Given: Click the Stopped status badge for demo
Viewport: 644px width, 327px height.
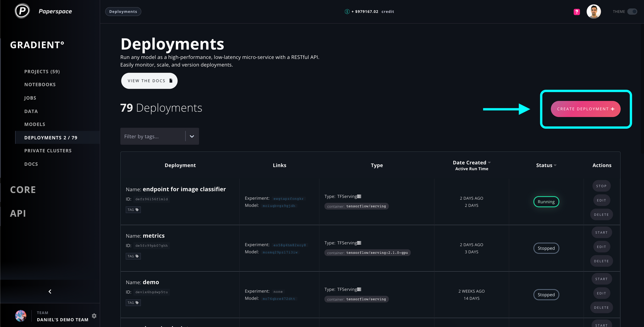Looking at the screenshot, I should pyautogui.click(x=546, y=295).
